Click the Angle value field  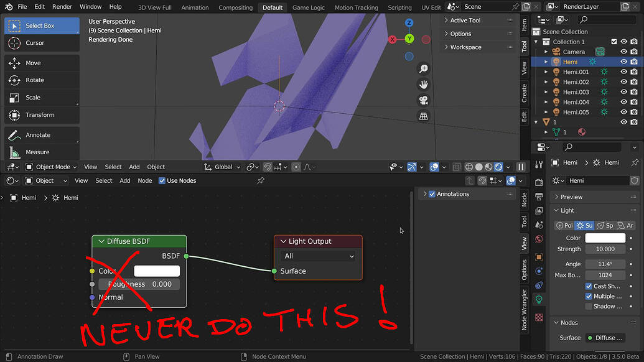(x=605, y=264)
